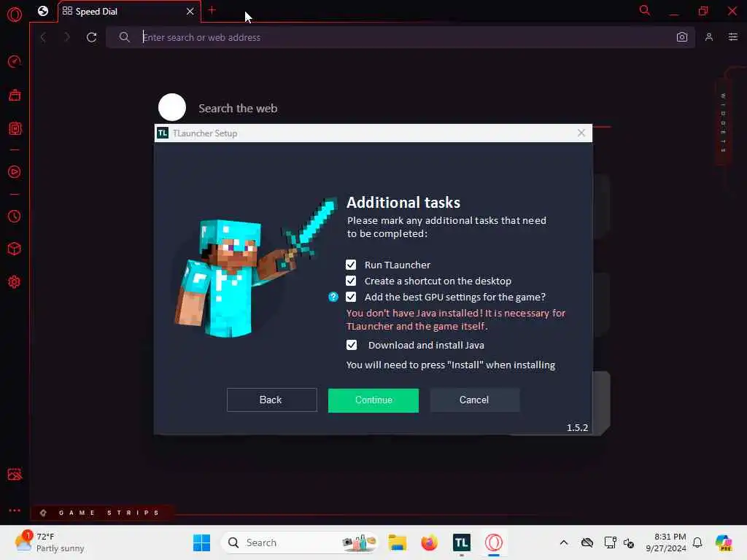747x560 pixels.
Task: Click the green Continue button
Action: (x=373, y=400)
